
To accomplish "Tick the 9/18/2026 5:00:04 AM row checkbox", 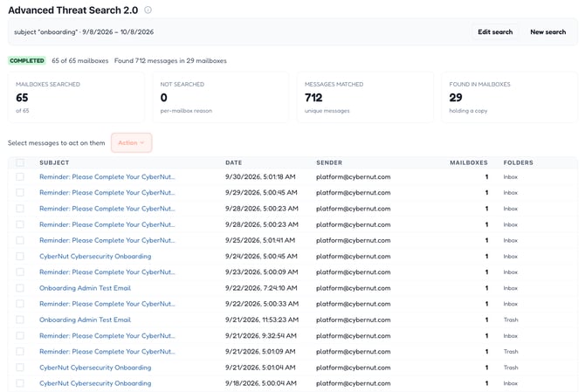I will point(20,383).
